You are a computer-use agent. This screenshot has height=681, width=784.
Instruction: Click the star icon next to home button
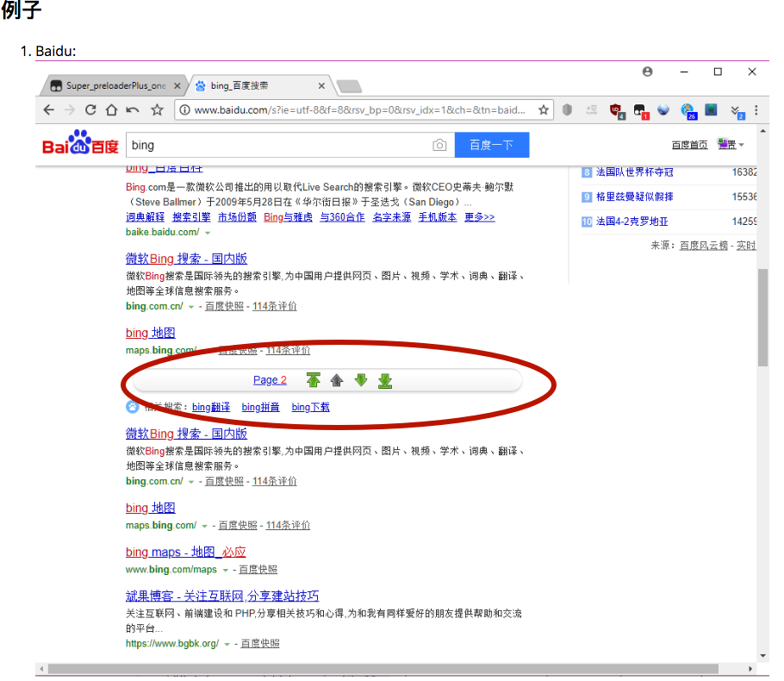158,109
